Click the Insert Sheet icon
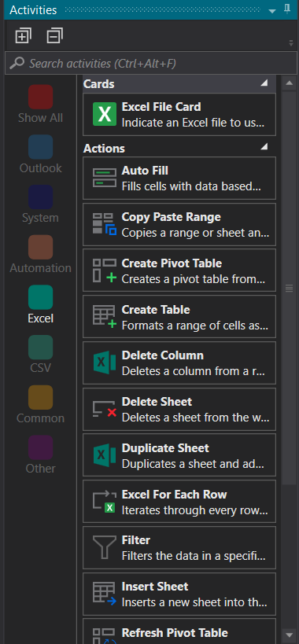The image size is (299, 644). click(105, 594)
